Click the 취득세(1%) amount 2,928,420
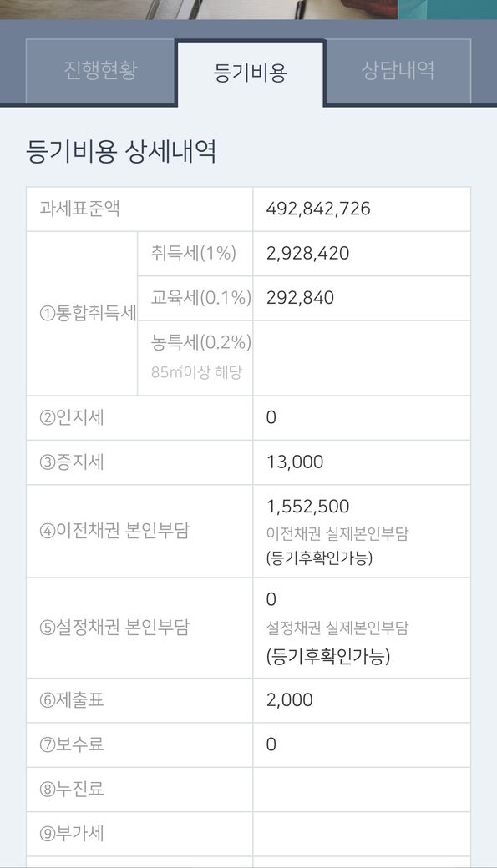Image resolution: width=497 pixels, height=868 pixels. point(307,254)
